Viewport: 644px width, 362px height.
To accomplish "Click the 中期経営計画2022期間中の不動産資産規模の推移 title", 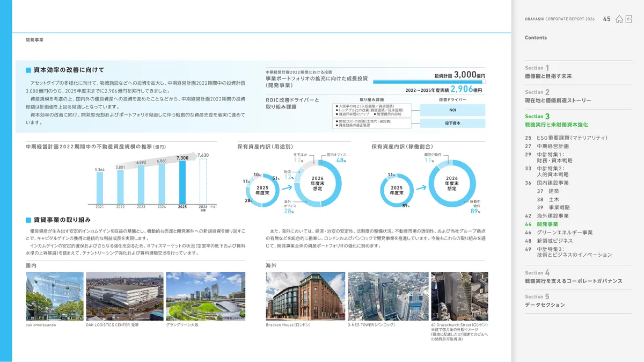I will tap(96, 146).
